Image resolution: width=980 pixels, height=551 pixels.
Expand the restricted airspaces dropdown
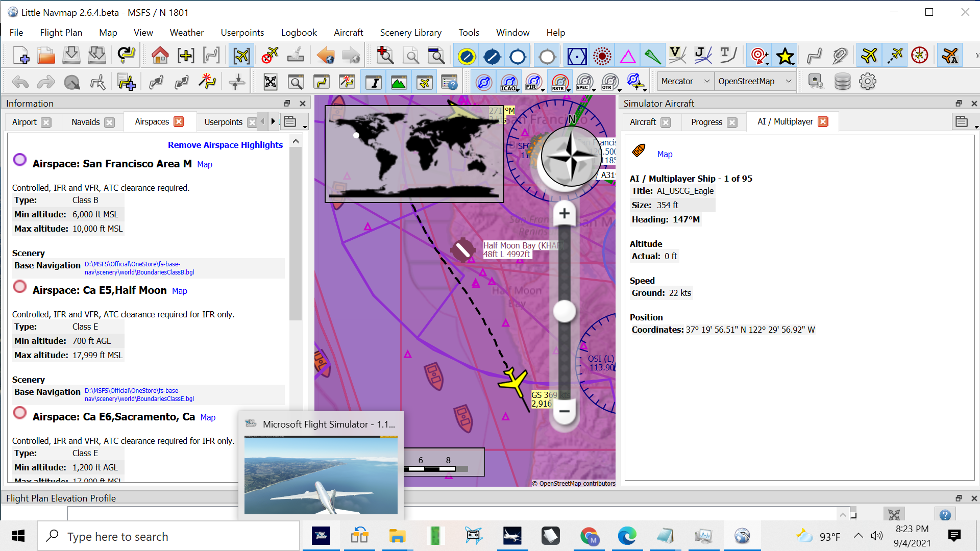(x=569, y=90)
